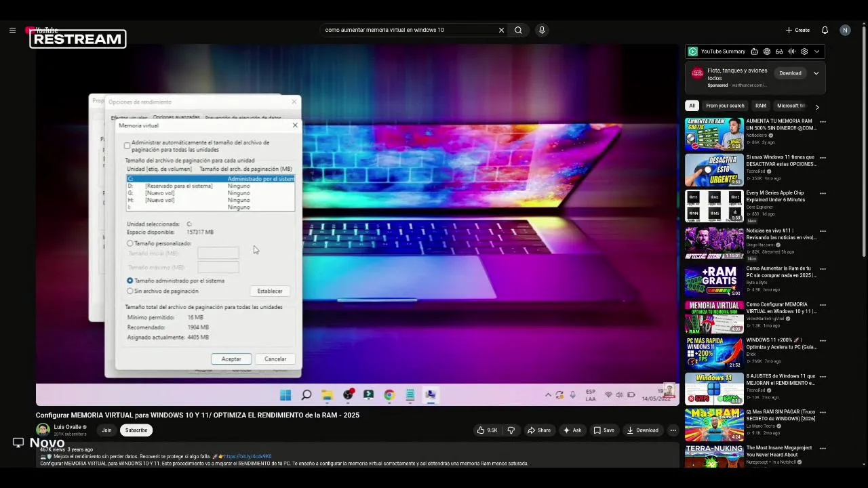This screenshot has width=868, height=488.
Task: Subscribe to Luis Ovalle channel
Action: (x=136, y=430)
